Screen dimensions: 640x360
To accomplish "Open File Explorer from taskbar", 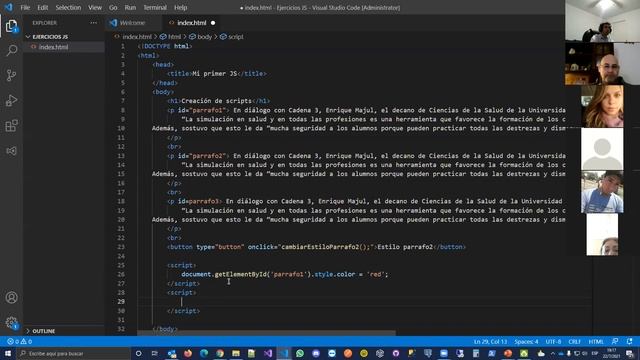I will (236, 353).
